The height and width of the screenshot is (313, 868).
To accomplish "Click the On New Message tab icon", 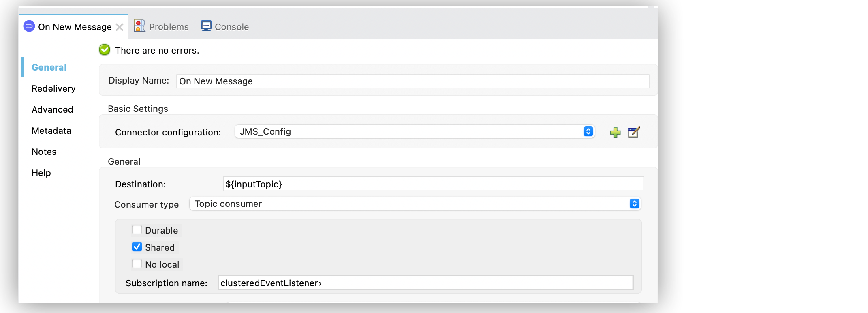I will (x=29, y=26).
